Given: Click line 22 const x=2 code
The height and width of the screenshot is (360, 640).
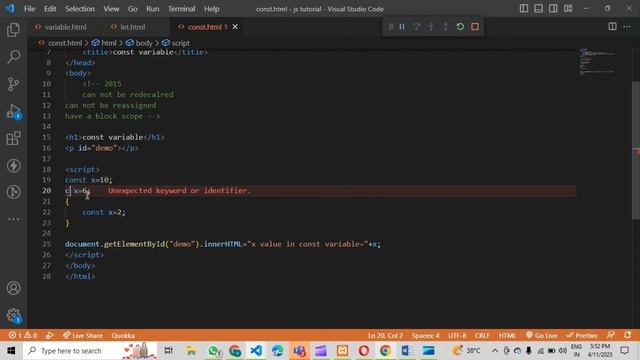Looking at the screenshot, I should (x=104, y=212).
